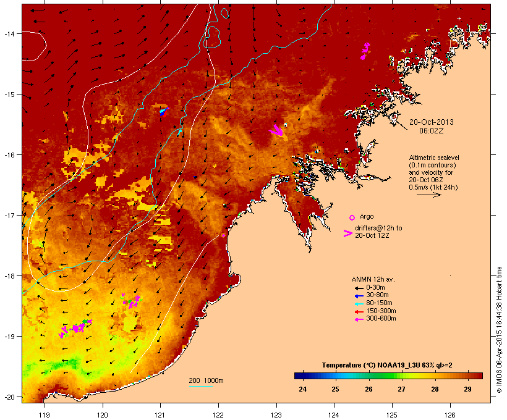Click the 'Argo' legend label
The image size is (507, 420).
367,216
